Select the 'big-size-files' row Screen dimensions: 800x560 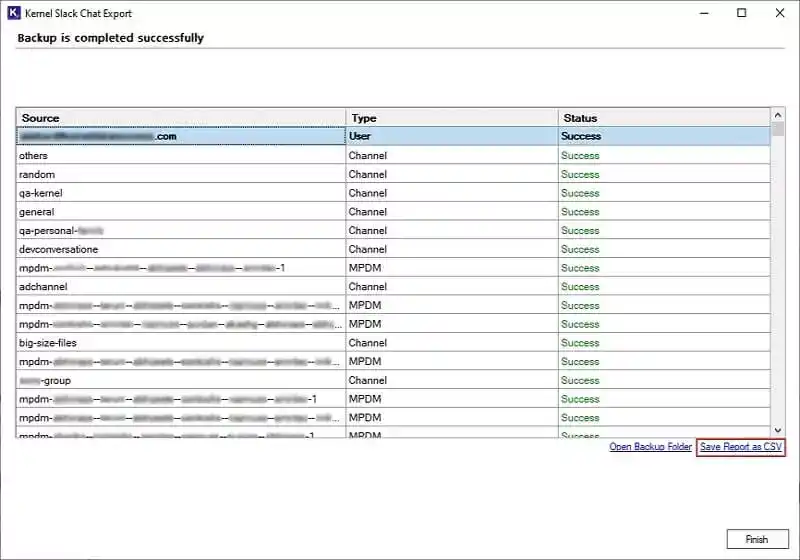pyautogui.click(x=393, y=343)
